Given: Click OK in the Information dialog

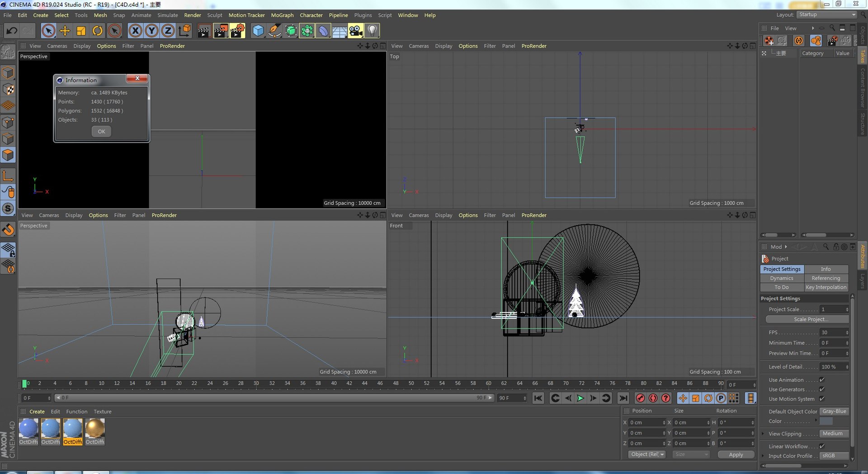Looking at the screenshot, I should point(101,132).
